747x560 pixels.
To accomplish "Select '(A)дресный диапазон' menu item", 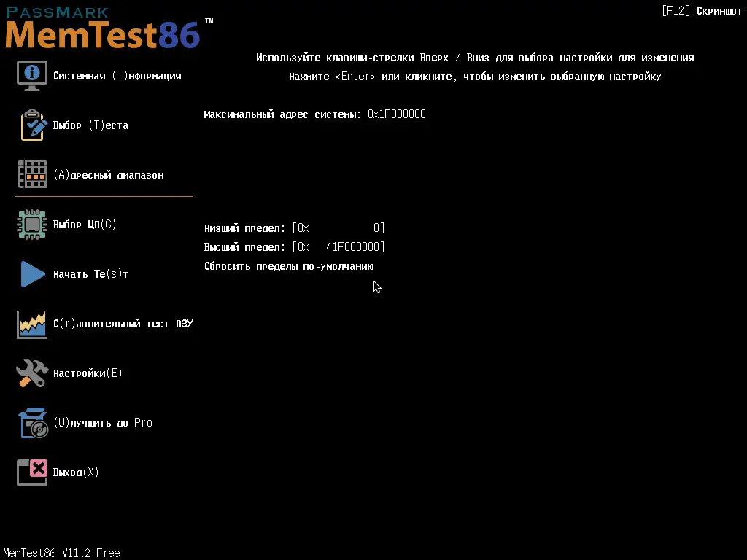I will (x=109, y=175).
